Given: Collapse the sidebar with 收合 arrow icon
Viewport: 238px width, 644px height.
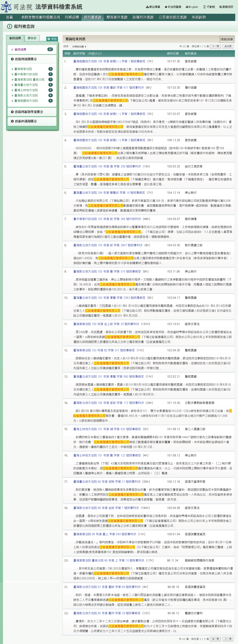Looking at the screenshot, I should pos(49,39).
